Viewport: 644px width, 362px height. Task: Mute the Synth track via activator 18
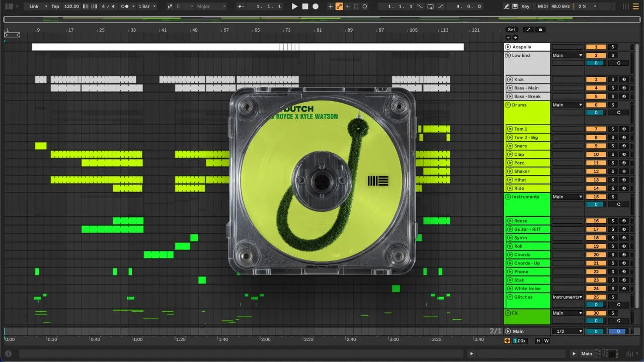596,238
